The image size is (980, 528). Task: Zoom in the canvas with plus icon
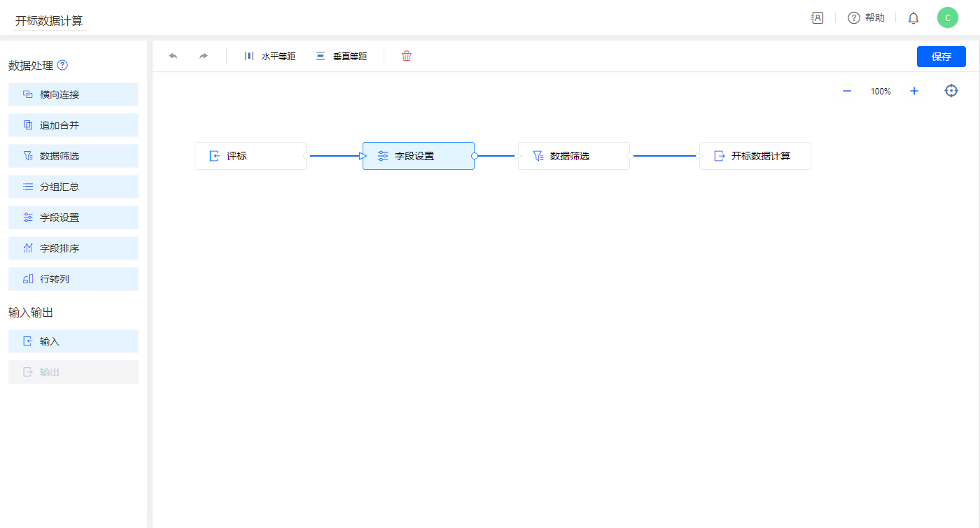pyautogui.click(x=913, y=91)
